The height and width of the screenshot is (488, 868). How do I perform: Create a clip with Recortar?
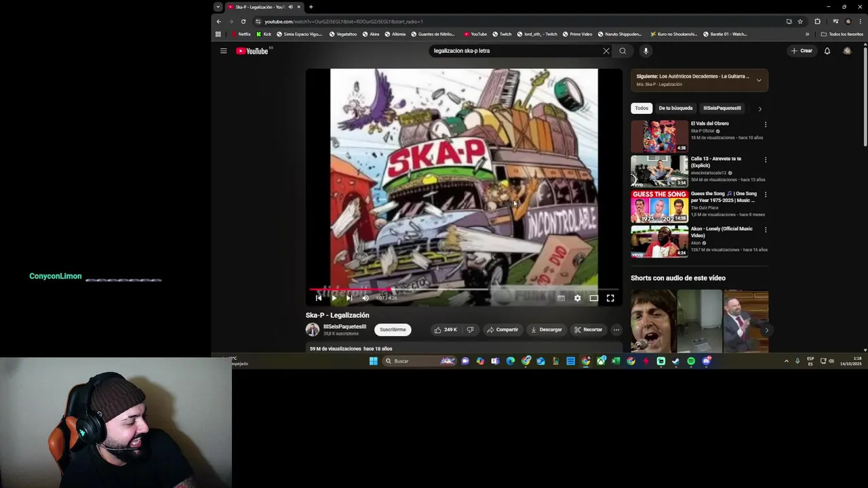(588, 330)
